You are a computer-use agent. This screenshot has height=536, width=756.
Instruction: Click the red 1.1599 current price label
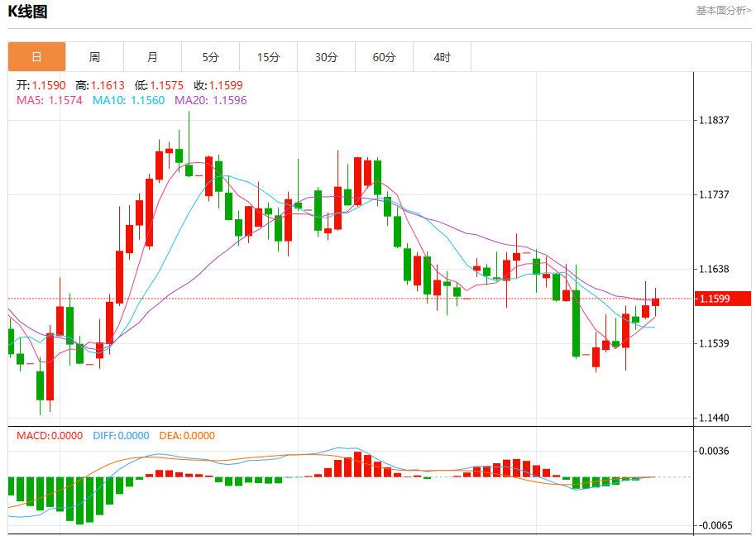[x=723, y=299]
